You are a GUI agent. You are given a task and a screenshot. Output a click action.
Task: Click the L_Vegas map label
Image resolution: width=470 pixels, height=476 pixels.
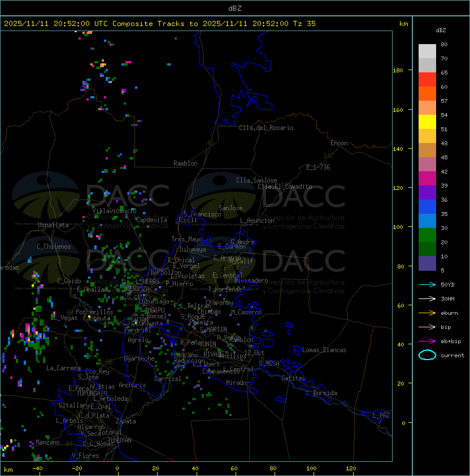pos(66,318)
